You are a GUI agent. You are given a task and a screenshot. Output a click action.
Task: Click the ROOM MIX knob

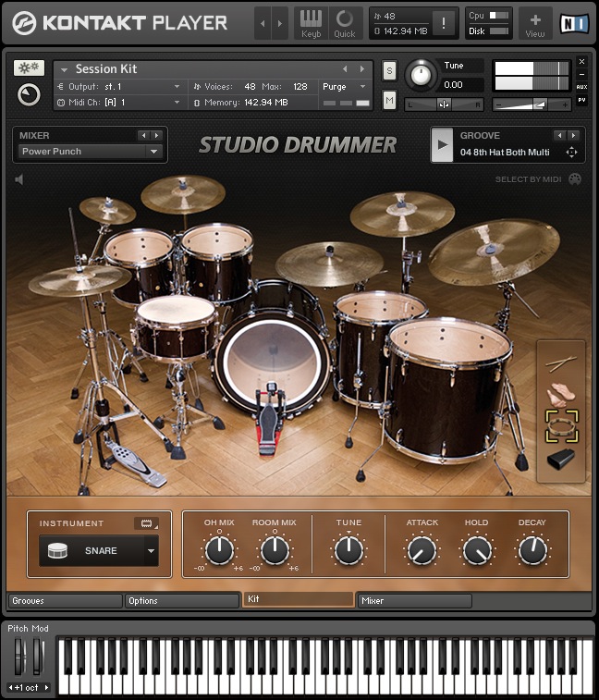[x=275, y=549]
